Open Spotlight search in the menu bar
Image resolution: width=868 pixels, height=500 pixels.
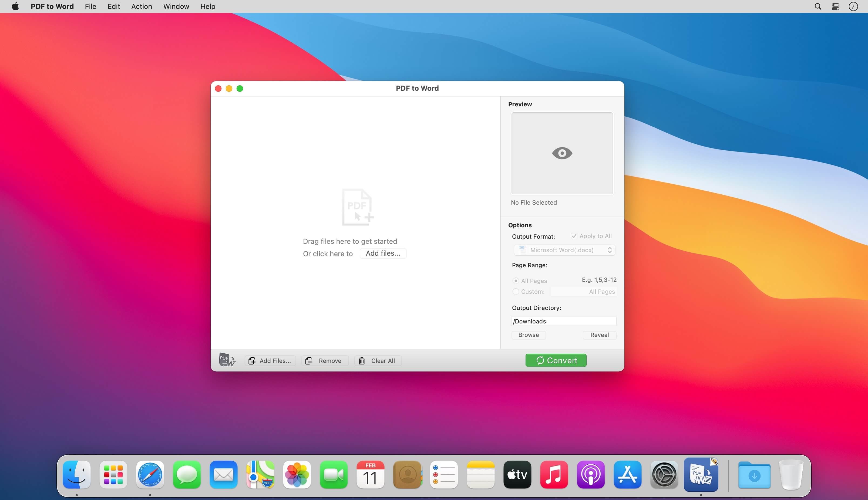[x=818, y=6]
